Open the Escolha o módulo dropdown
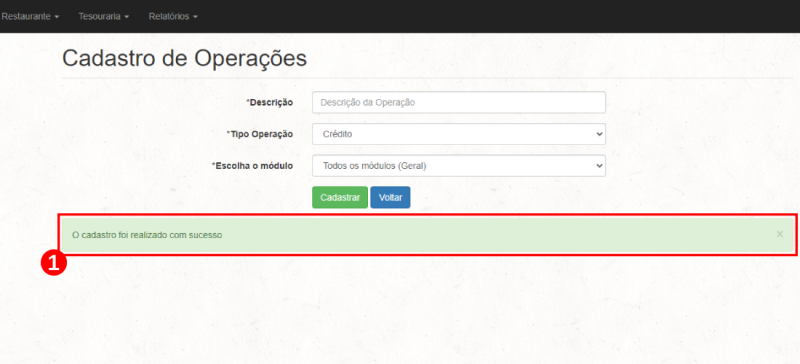 click(x=459, y=165)
